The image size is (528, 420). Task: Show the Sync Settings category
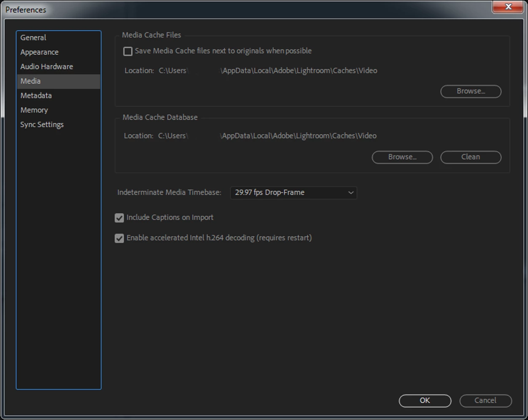click(58, 125)
